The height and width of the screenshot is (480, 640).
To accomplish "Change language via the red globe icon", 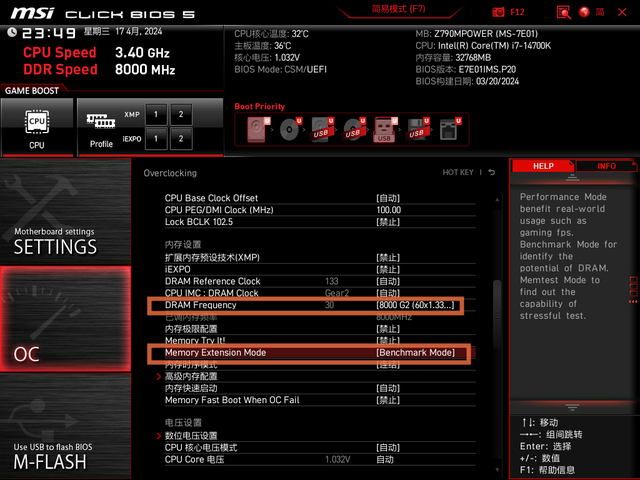I will (x=584, y=12).
